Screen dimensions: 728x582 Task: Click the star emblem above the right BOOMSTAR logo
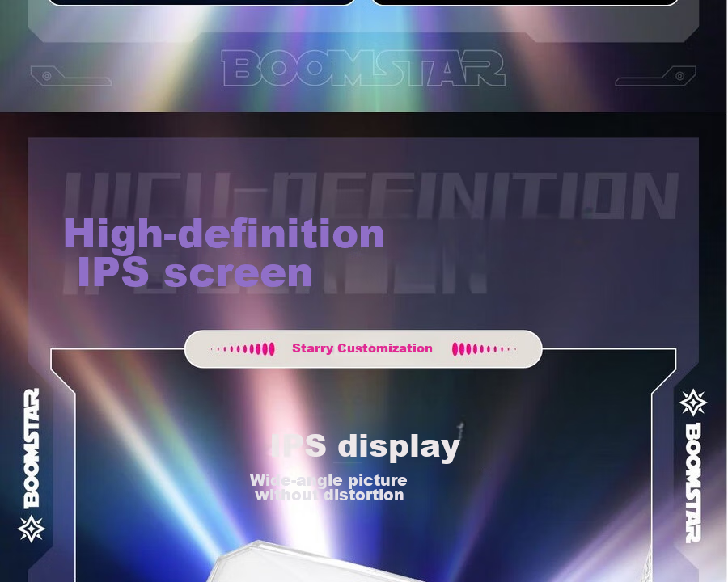coord(693,403)
